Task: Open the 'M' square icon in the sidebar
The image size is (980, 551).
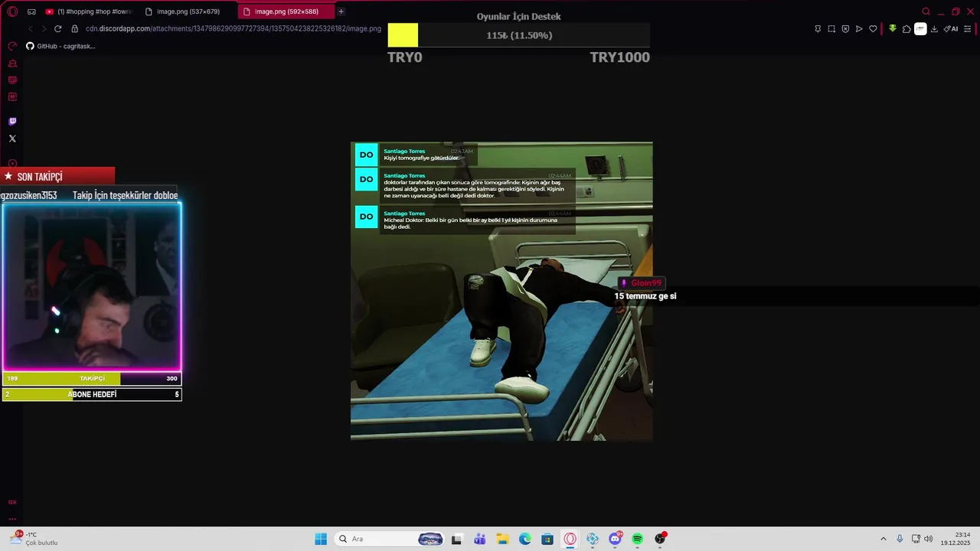Action: point(12,97)
